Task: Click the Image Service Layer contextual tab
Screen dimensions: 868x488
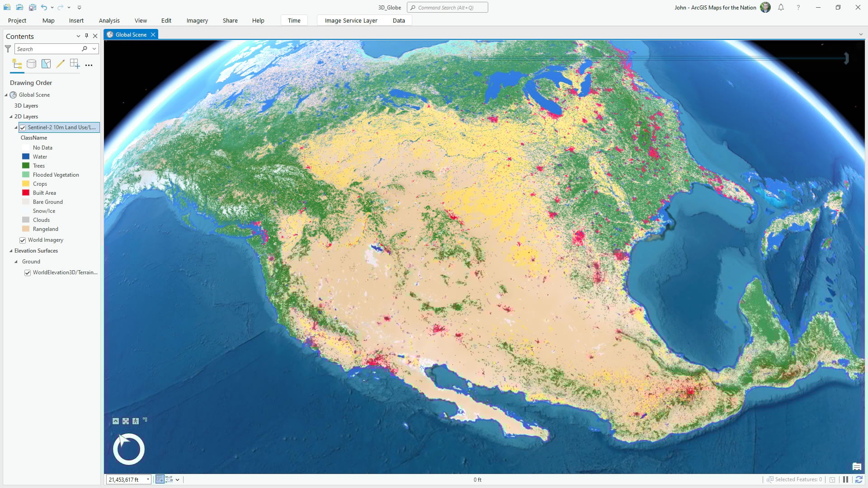Action: pyautogui.click(x=351, y=20)
